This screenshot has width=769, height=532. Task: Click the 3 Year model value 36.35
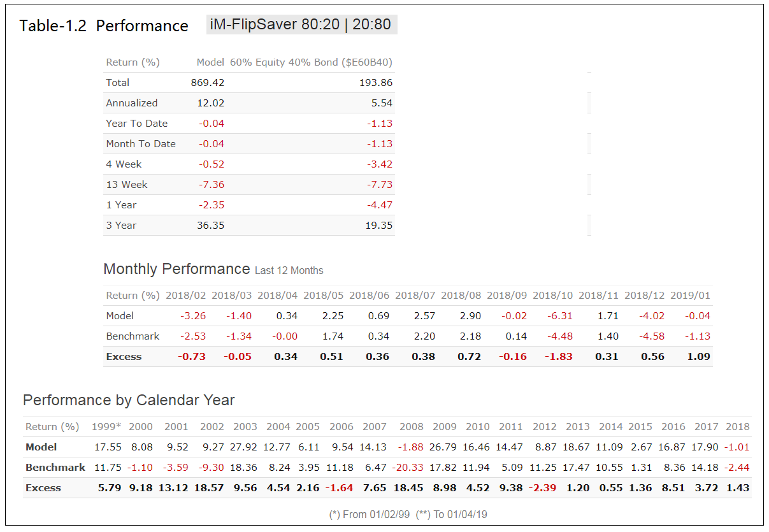click(212, 226)
